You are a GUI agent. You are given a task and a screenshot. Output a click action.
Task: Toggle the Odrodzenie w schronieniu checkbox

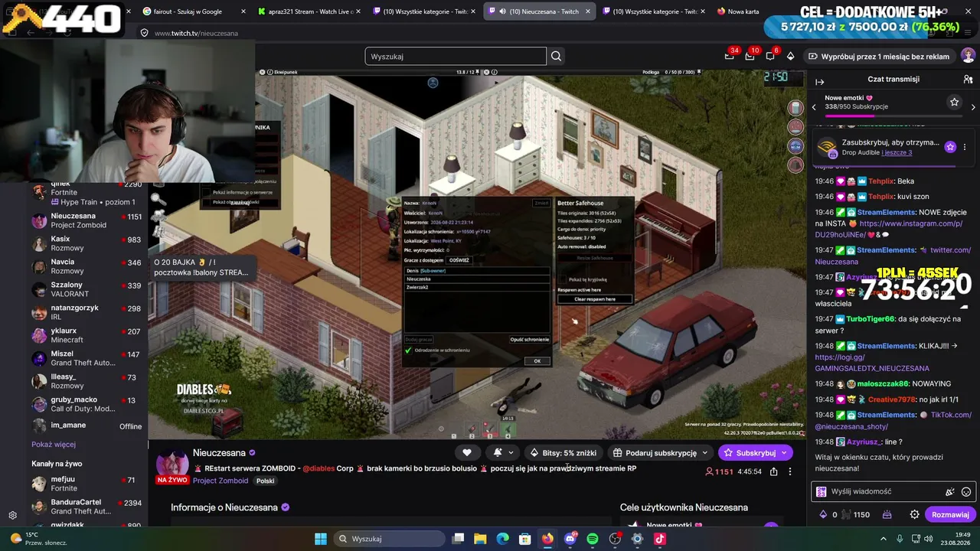pos(408,350)
